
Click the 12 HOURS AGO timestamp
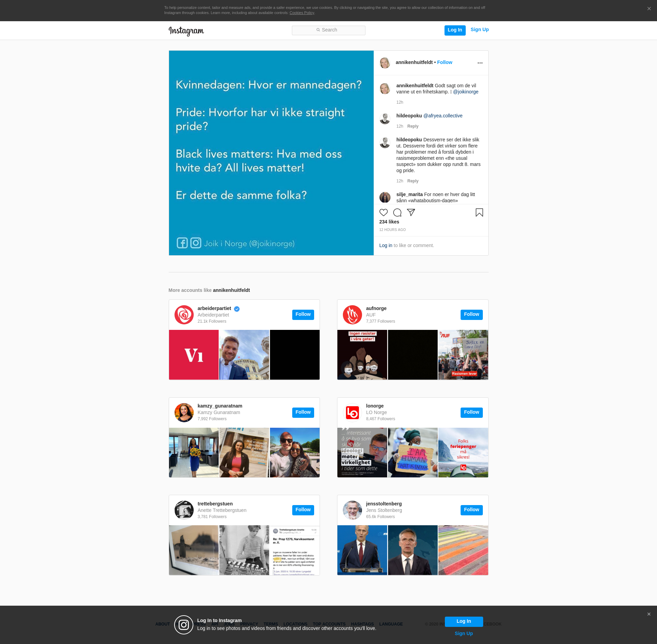(x=392, y=230)
